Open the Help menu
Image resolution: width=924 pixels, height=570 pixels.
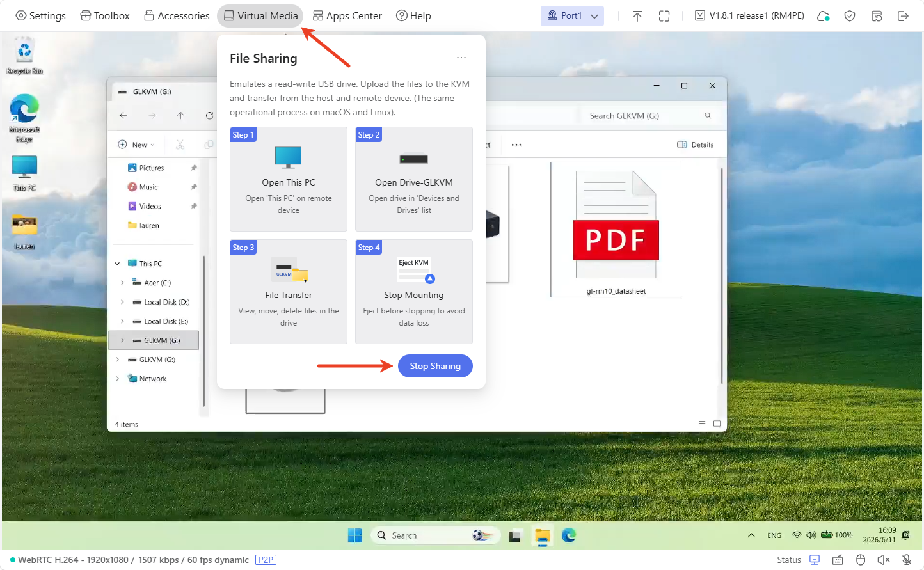point(413,15)
